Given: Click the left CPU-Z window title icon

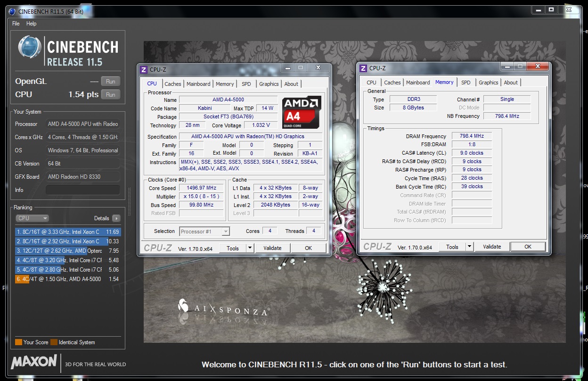Looking at the screenshot, I should click(x=144, y=70).
